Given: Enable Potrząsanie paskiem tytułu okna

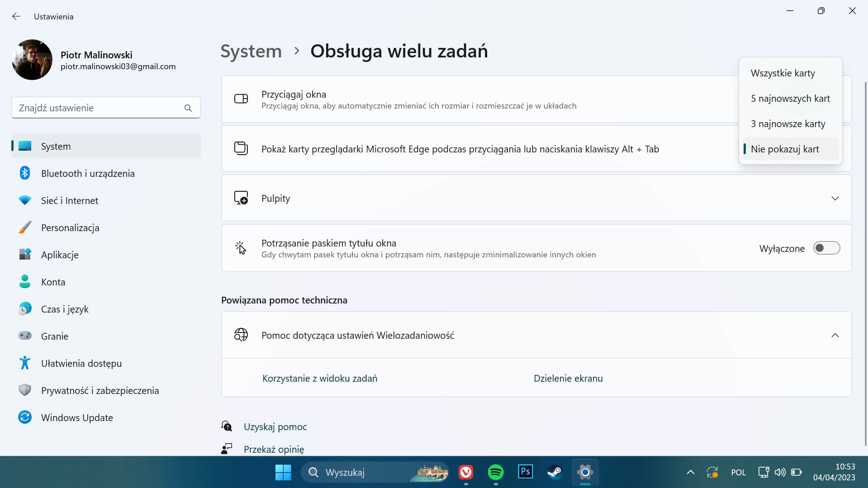Looking at the screenshot, I should point(827,248).
